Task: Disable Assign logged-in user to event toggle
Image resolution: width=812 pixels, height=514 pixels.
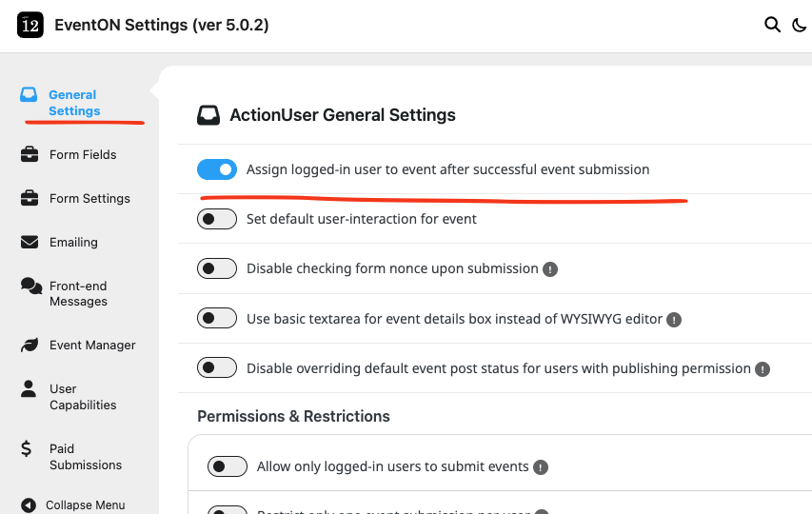Action: (x=217, y=169)
